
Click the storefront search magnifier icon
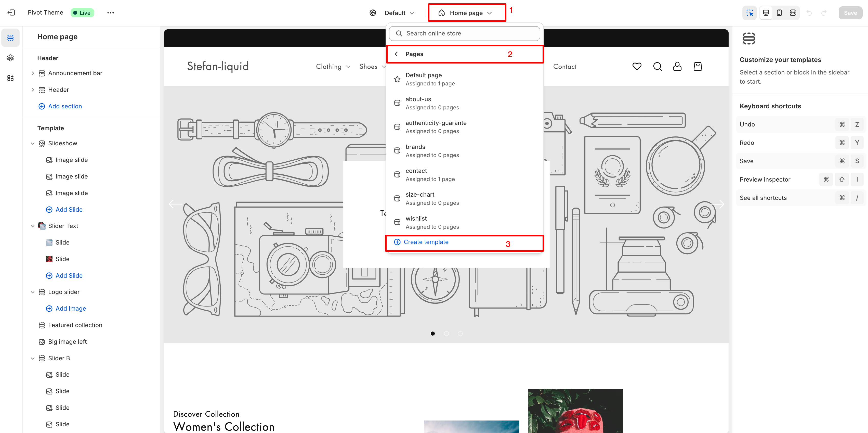657,67
